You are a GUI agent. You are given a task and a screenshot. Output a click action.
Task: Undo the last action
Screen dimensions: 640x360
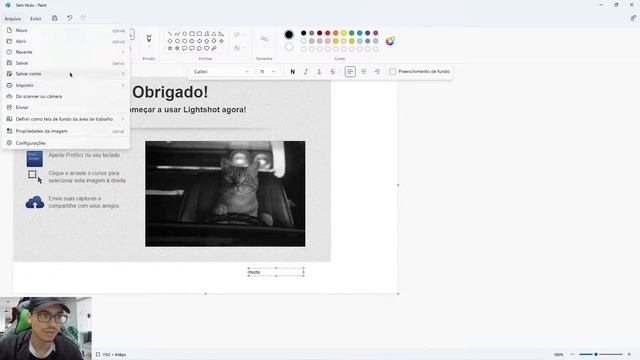(x=70, y=18)
